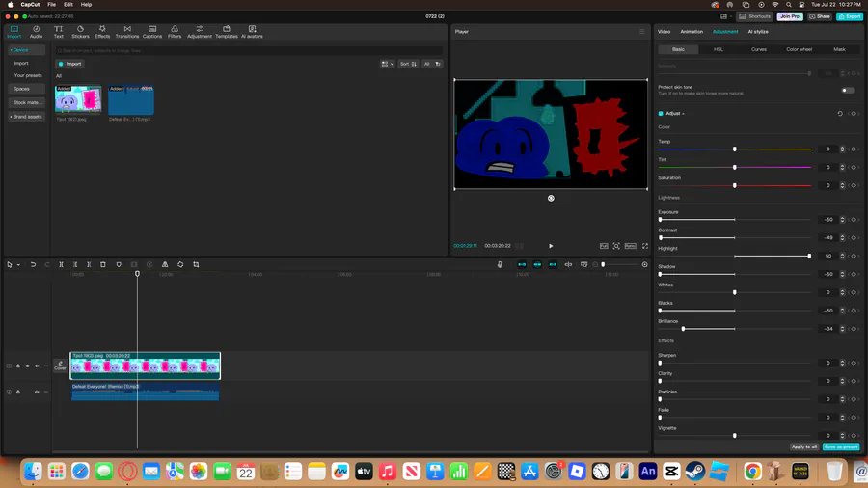Viewport: 868px width, 488px height.
Task: Open the Audio media tab
Action: pos(36,32)
